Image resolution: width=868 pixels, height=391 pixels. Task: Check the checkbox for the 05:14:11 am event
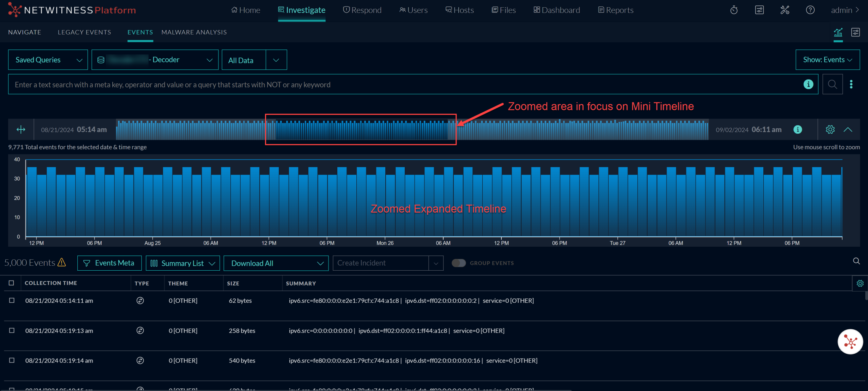pyautogui.click(x=11, y=300)
